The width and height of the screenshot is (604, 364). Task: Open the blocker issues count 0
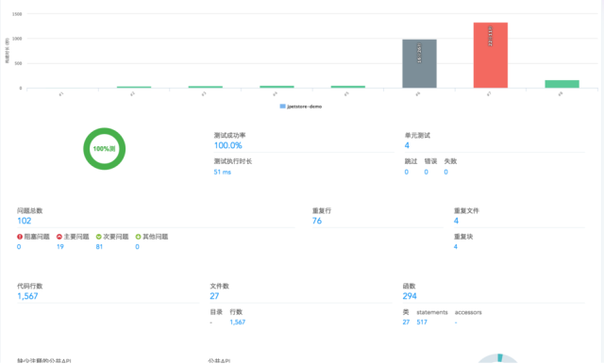pyautogui.click(x=19, y=247)
